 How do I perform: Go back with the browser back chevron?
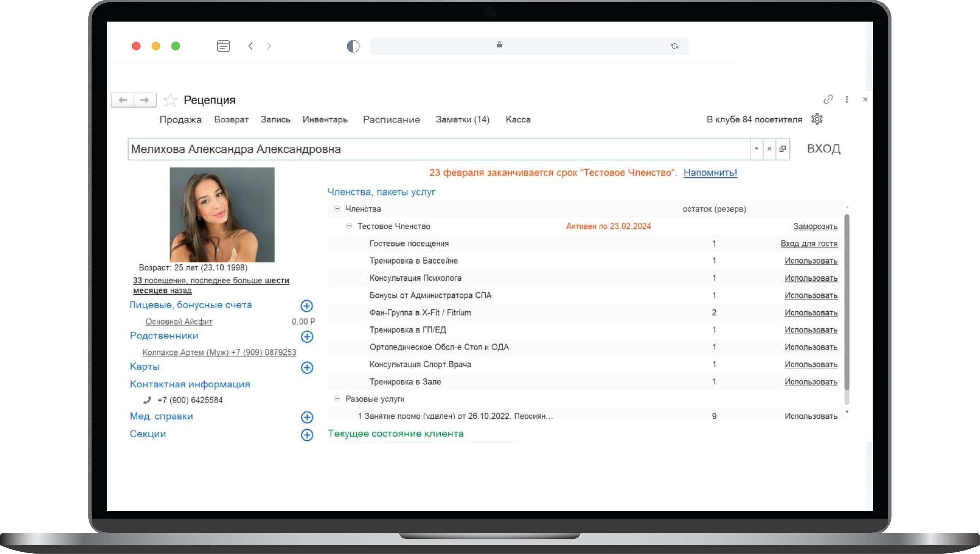pyautogui.click(x=250, y=46)
